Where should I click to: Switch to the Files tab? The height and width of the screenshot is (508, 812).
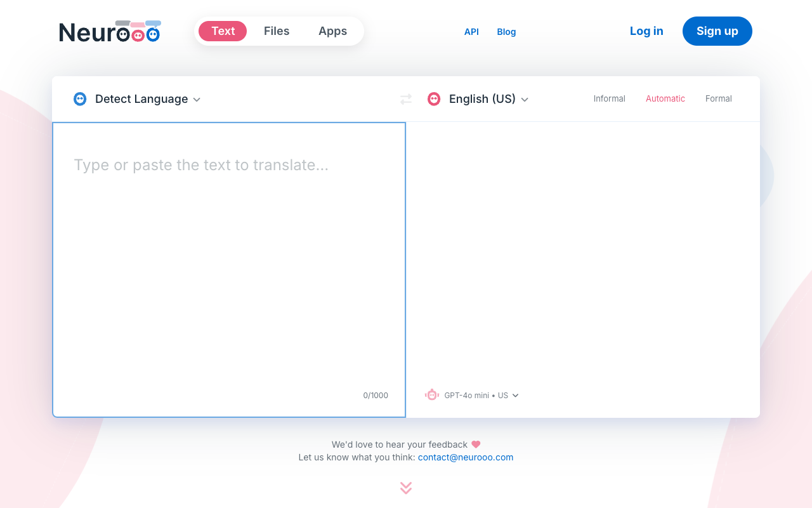click(277, 31)
